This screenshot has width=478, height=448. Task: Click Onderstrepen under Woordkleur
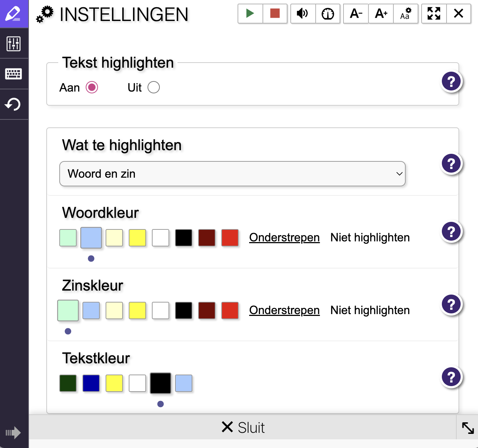tap(284, 238)
